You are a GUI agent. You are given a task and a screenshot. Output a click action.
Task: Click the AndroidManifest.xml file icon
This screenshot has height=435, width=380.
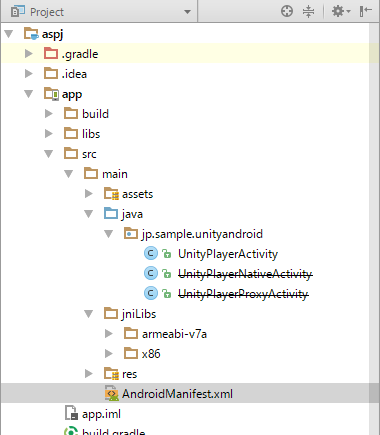(x=111, y=393)
